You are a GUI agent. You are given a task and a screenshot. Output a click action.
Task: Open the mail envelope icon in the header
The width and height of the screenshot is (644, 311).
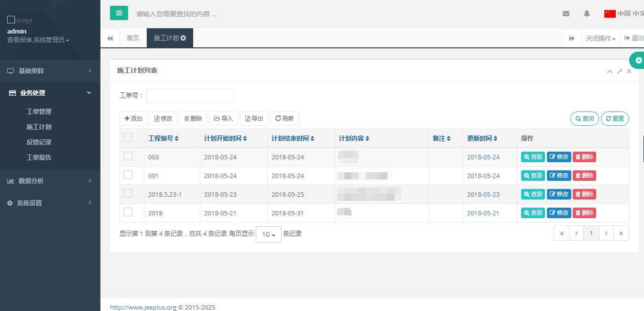(x=566, y=14)
